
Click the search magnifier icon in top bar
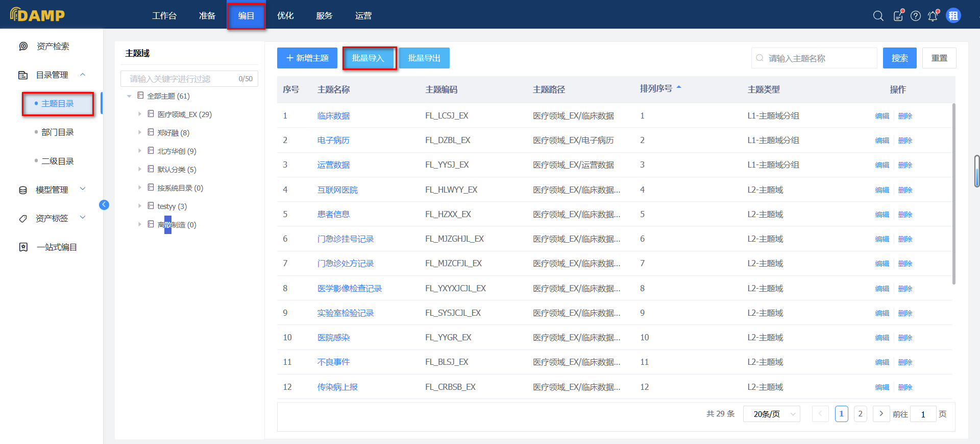tap(878, 16)
